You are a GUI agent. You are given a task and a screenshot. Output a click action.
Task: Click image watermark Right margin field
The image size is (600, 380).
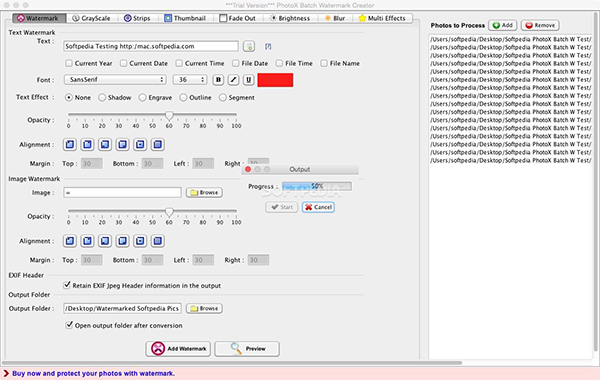point(258,260)
